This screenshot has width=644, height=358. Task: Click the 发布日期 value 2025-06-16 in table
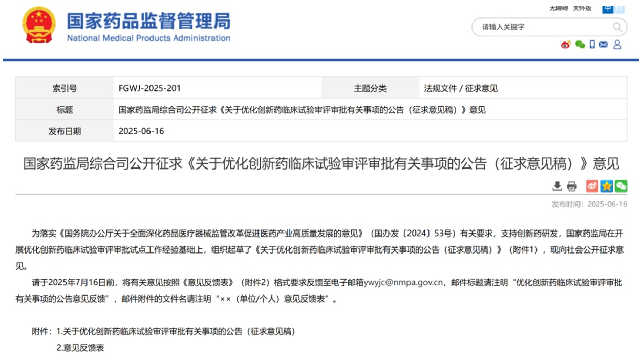141,131
